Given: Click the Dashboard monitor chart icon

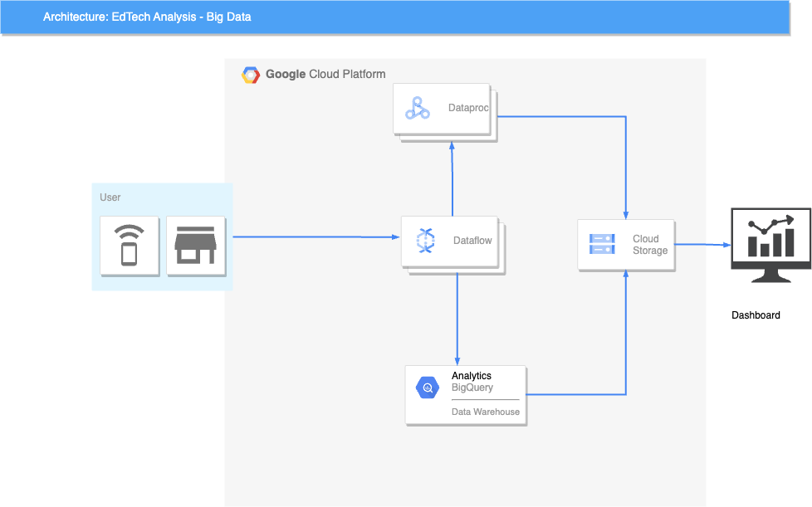Looking at the screenshot, I should (771, 246).
